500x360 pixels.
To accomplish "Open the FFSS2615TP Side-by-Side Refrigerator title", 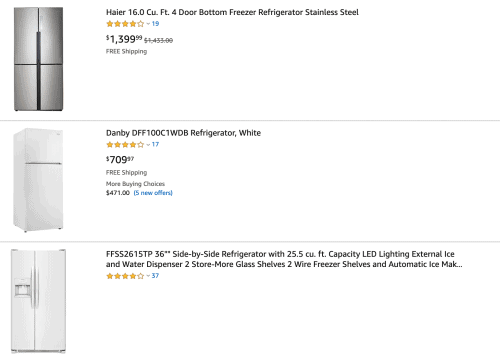I will pyautogui.click(x=284, y=259).
